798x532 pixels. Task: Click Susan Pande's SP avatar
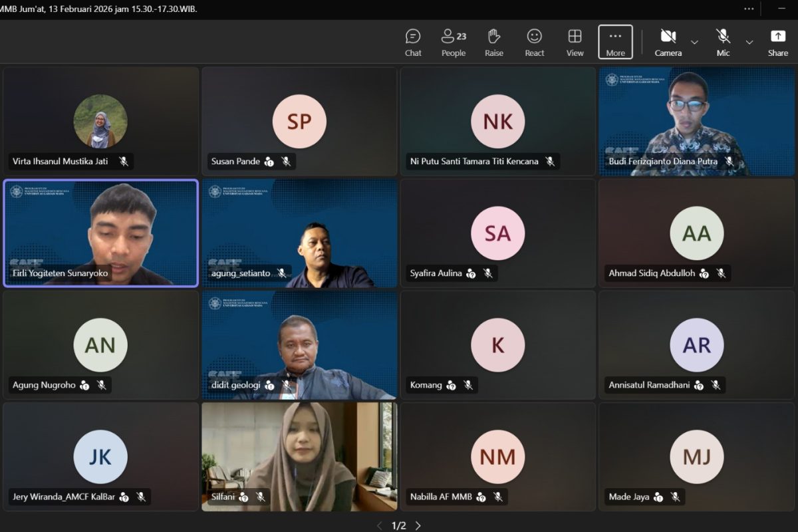[299, 121]
